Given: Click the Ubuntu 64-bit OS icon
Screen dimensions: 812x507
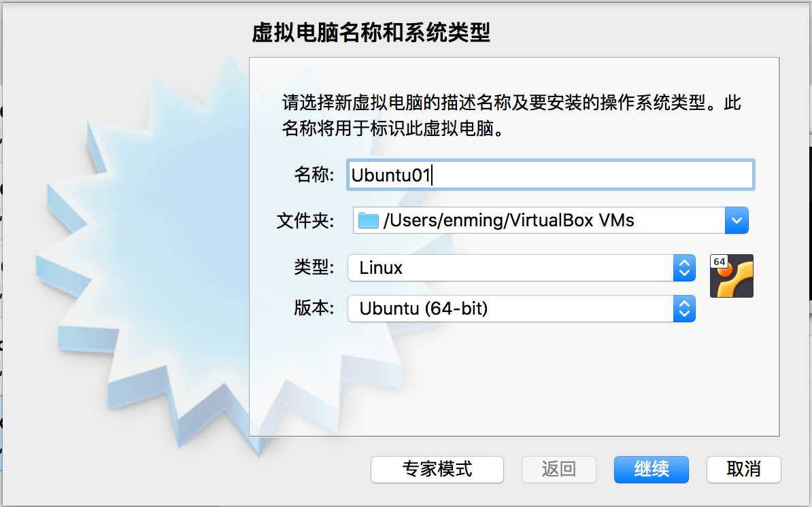Looking at the screenshot, I should pyautogui.click(x=731, y=275).
